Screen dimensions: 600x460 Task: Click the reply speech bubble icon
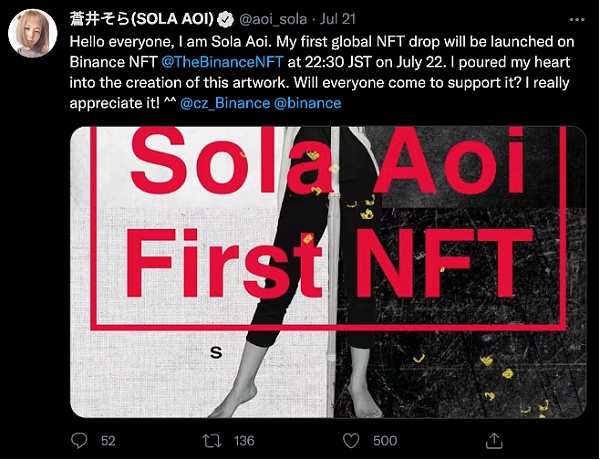82,440
